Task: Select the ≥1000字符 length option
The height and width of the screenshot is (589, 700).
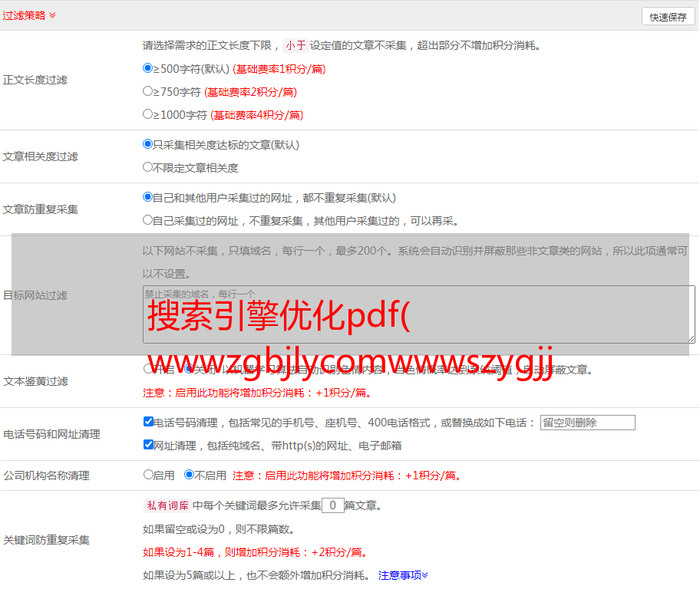Action: pos(147,114)
